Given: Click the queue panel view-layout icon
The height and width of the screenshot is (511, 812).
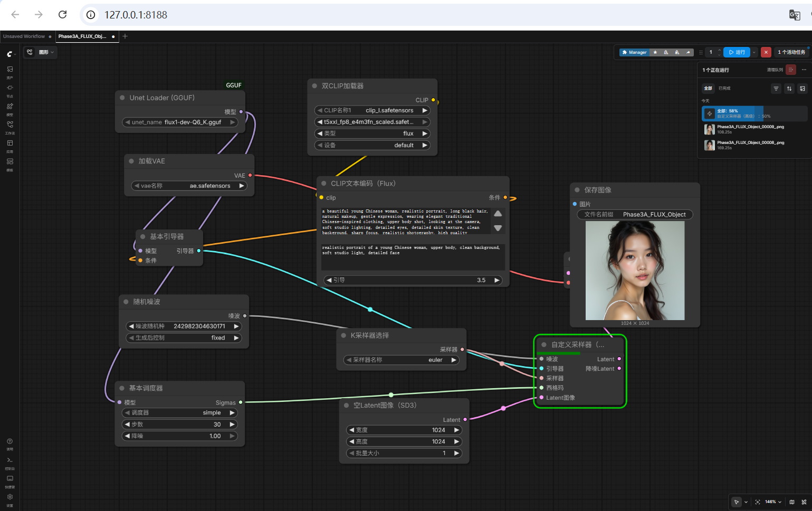Looking at the screenshot, I should point(803,89).
